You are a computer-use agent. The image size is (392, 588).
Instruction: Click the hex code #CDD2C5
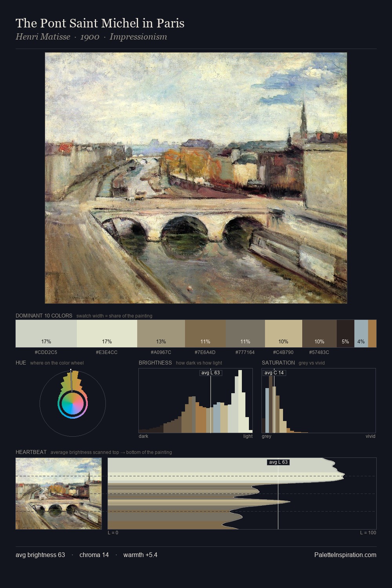coord(46,352)
